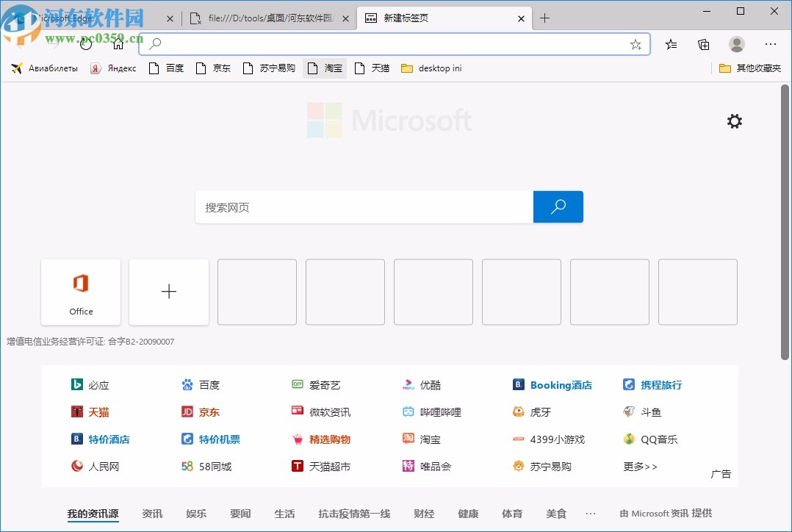Open the page layout settings gear

point(734,121)
